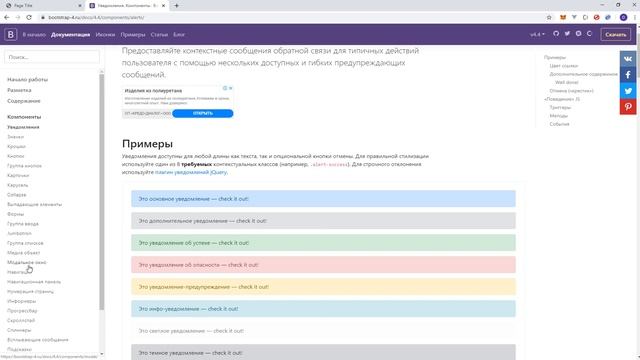Open the blue link extension icon
Image resolution: width=640 pixels, height=360 pixels.
pos(608,17)
